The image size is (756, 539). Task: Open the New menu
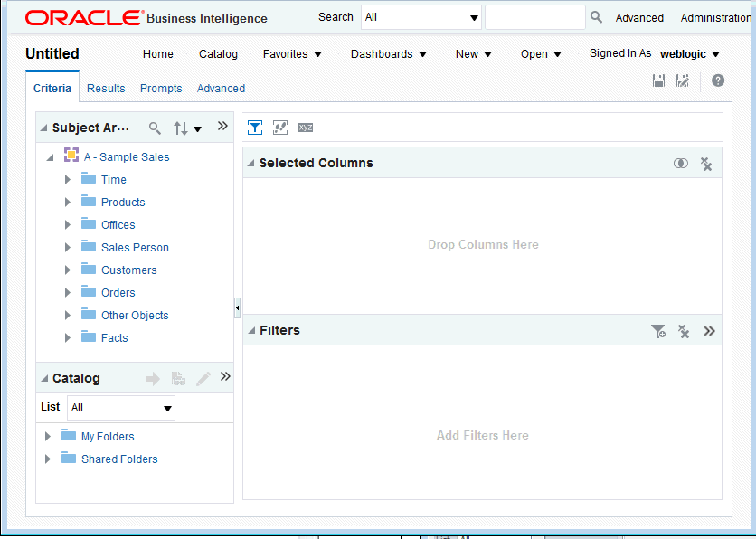point(474,54)
